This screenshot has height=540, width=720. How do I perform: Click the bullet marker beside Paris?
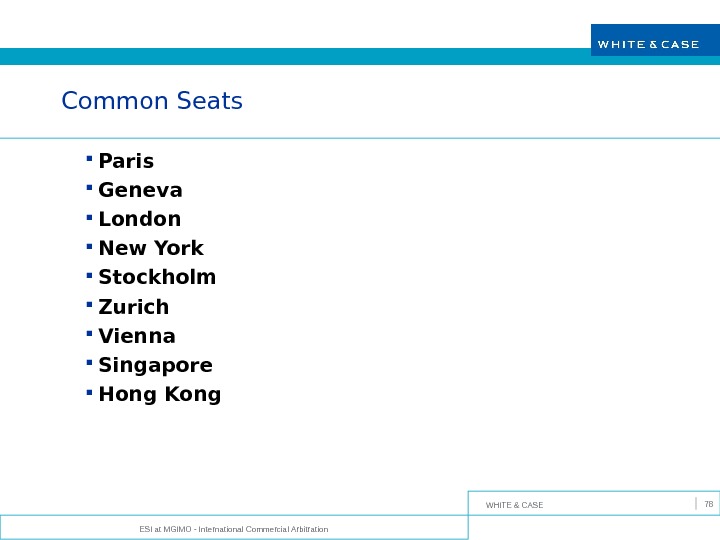click(89, 157)
